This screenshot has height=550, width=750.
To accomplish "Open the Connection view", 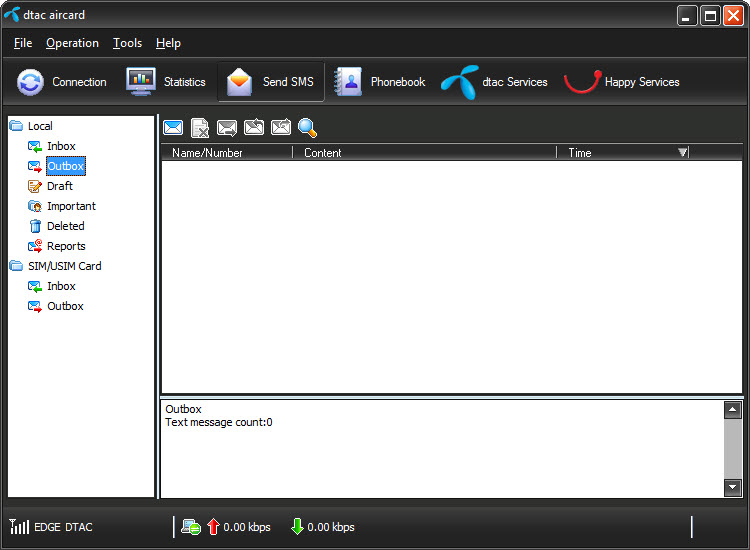I will click(x=62, y=82).
